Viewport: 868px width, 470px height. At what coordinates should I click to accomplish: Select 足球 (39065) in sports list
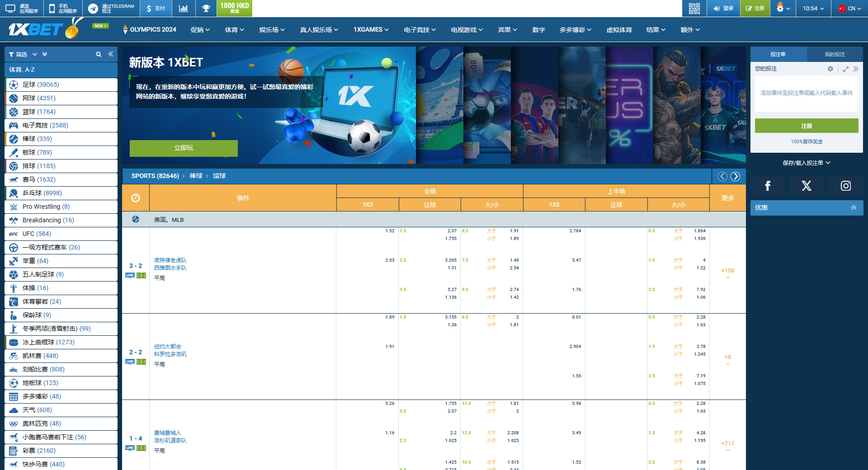[x=61, y=85]
